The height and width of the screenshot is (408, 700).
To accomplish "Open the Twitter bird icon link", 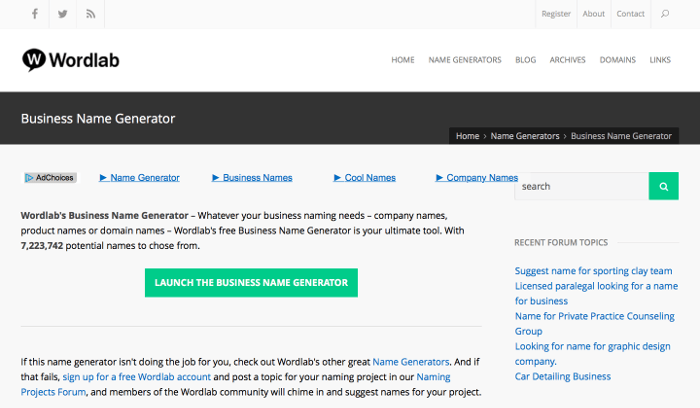I will point(62,14).
